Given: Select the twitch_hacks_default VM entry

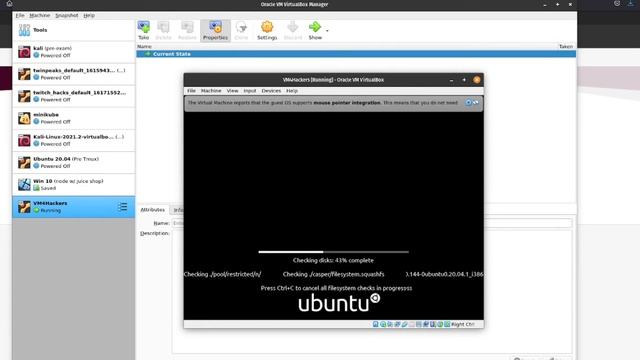Looking at the screenshot, I should point(73,96).
